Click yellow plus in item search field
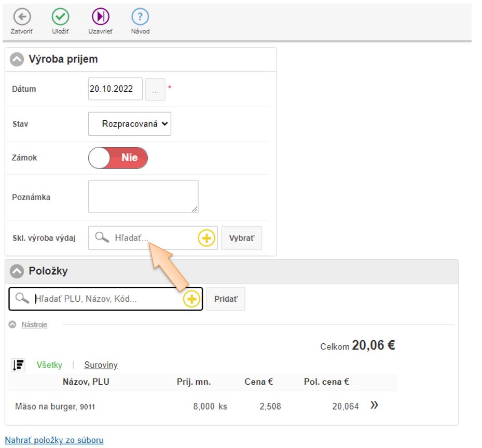Screen dimensions: 482x448 [x=191, y=299]
